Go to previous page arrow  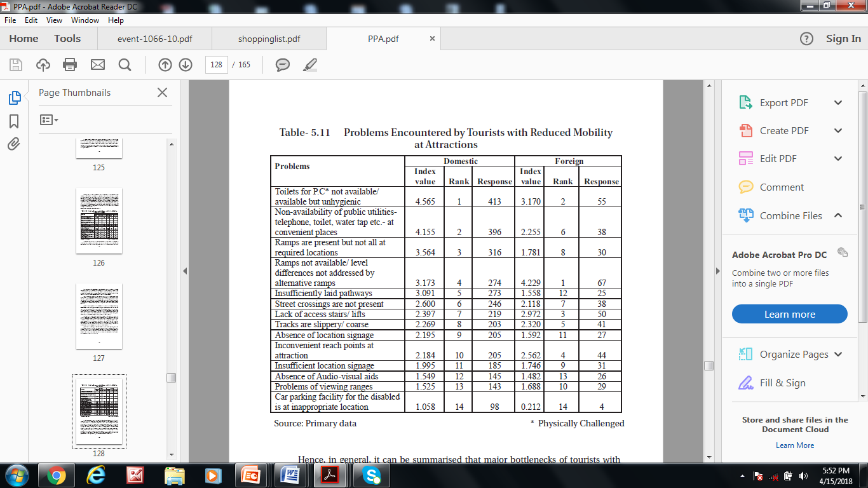165,65
